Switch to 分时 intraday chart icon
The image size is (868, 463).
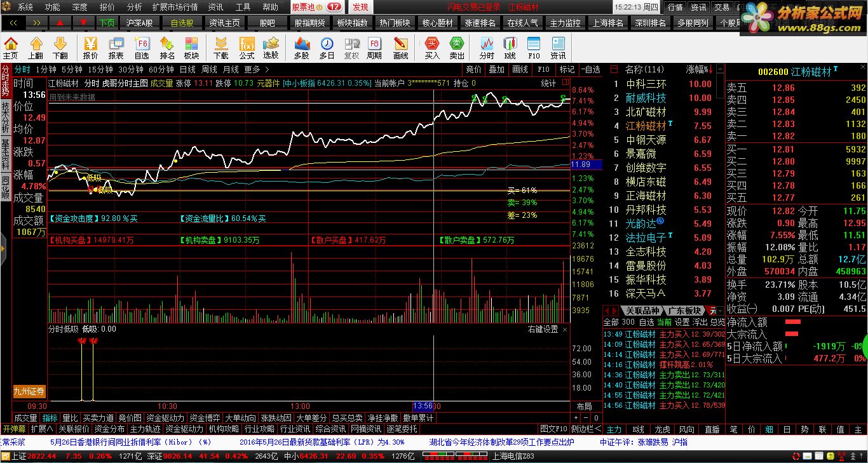tap(487, 48)
